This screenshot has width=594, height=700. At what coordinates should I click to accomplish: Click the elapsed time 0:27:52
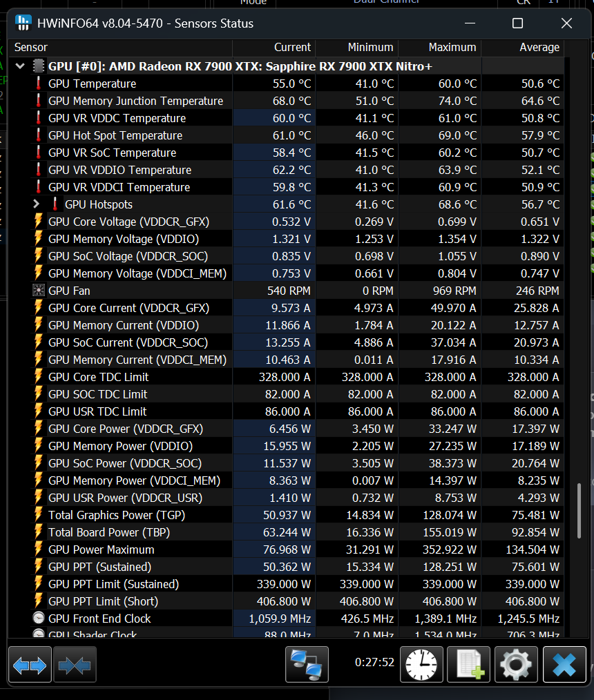coord(374,661)
